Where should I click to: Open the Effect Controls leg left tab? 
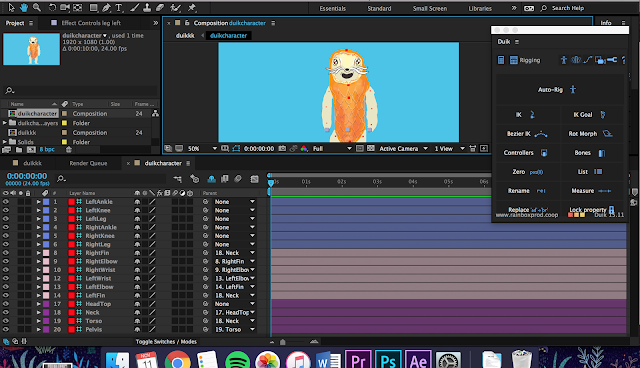pyautogui.click(x=91, y=23)
